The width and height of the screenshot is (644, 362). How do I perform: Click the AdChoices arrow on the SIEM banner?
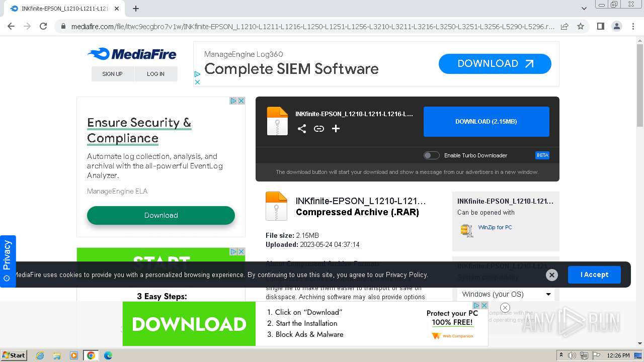click(197, 74)
